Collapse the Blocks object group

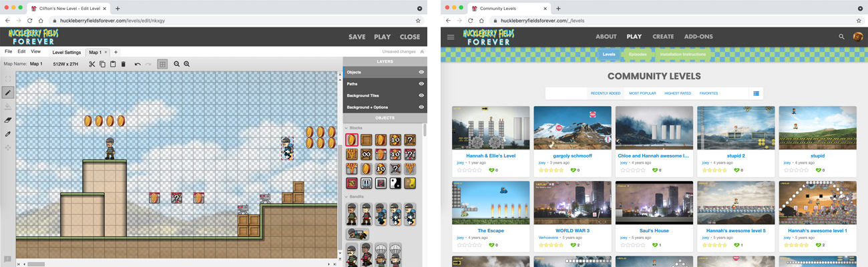point(346,127)
